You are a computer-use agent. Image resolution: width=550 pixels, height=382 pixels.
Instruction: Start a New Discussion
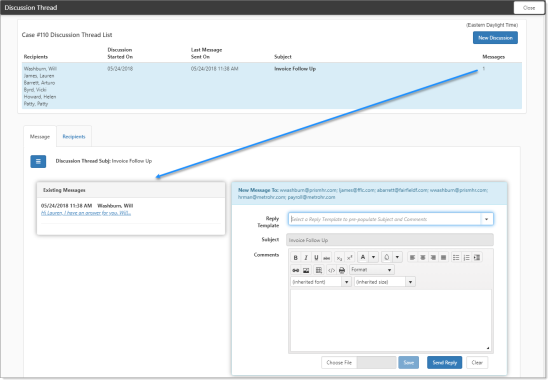(495, 38)
